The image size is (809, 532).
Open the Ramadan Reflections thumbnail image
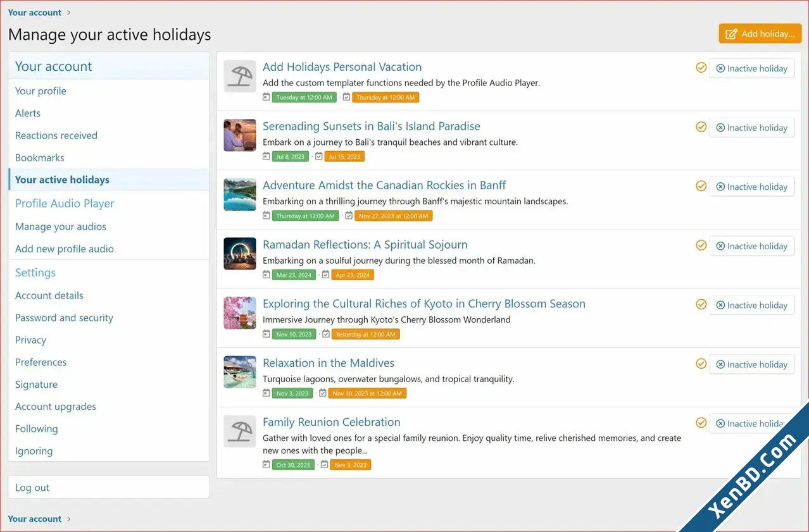click(240, 254)
